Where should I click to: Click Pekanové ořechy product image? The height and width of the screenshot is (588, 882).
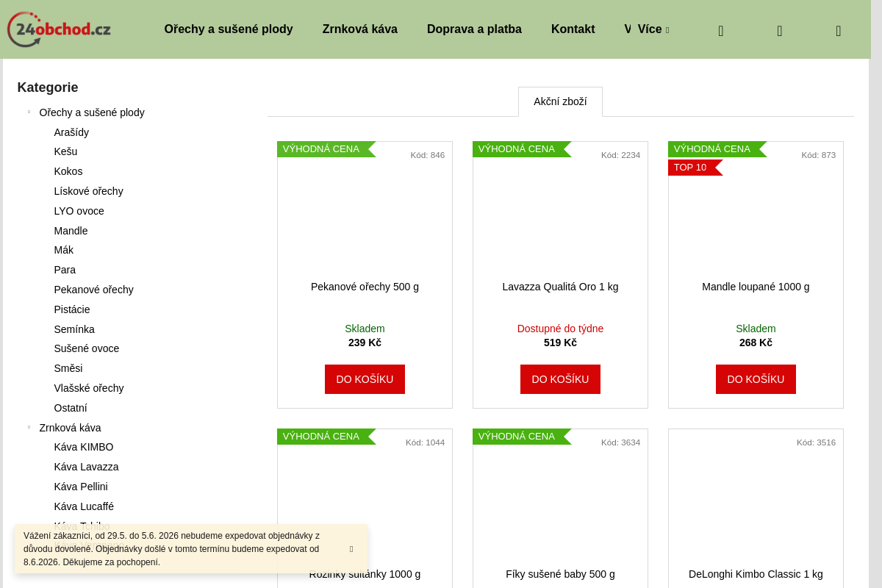tap(365, 217)
